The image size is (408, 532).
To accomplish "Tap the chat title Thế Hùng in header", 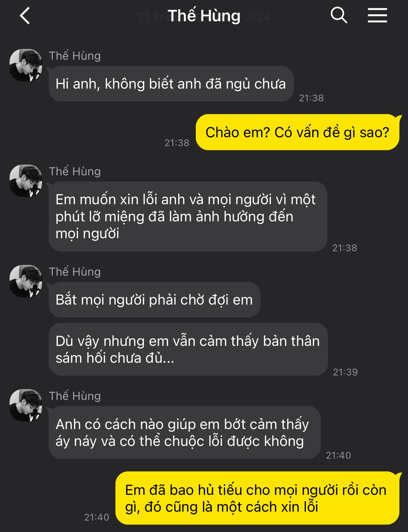I will [x=204, y=16].
